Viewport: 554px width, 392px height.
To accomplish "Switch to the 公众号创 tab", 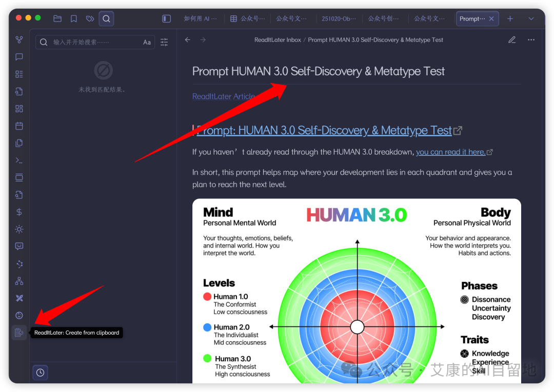I will (x=383, y=18).
